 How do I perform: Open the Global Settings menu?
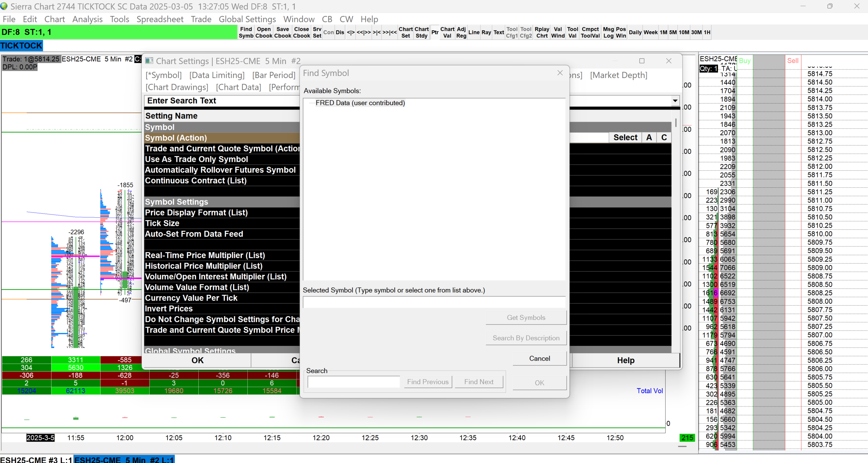click(x=247, y=19)
